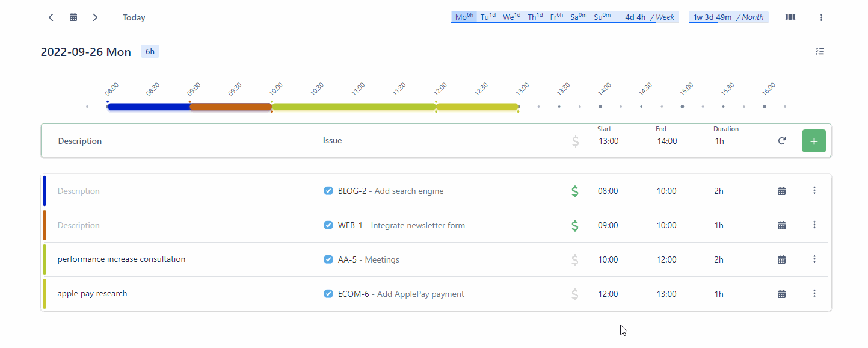Toggle billable dollar sign for AA-5 Meetings

tap(574, 259)
